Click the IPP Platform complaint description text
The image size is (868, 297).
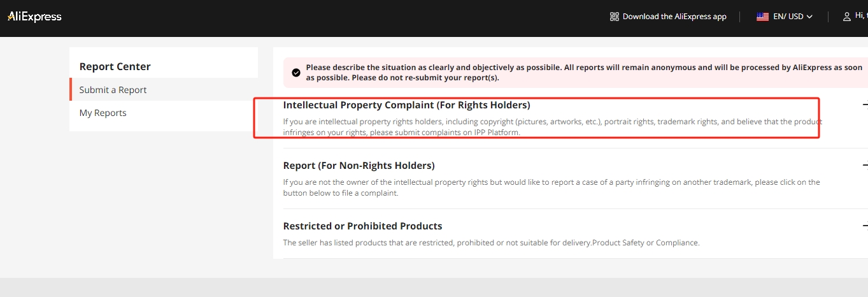click(552, 127)
